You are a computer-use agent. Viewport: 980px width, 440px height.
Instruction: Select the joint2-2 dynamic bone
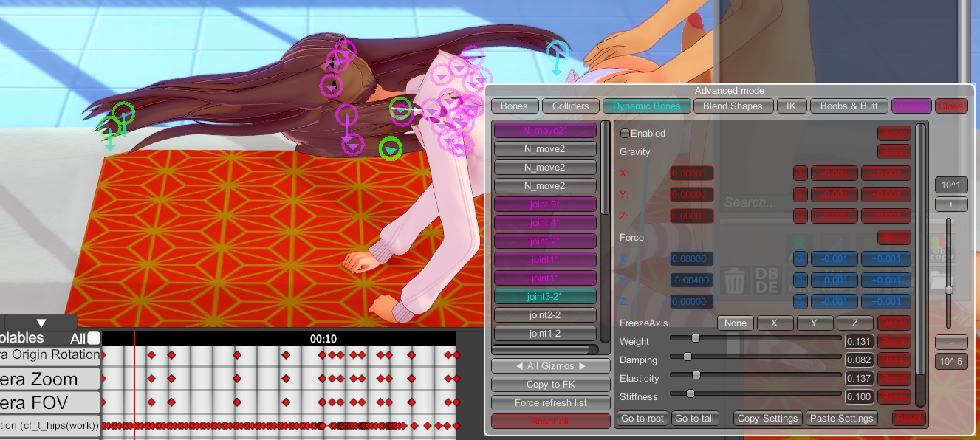(x=545, y=315)
